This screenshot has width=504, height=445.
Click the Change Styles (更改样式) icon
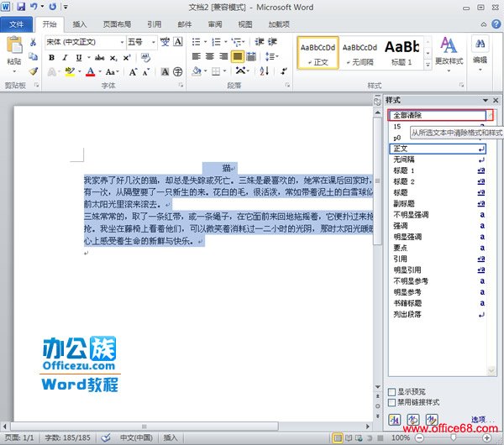click(449, 49)
